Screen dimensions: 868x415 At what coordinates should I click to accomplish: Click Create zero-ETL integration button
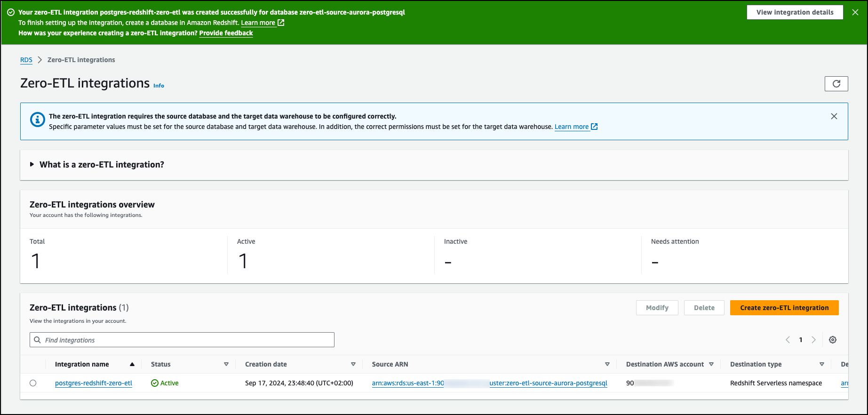pos(784,308)
